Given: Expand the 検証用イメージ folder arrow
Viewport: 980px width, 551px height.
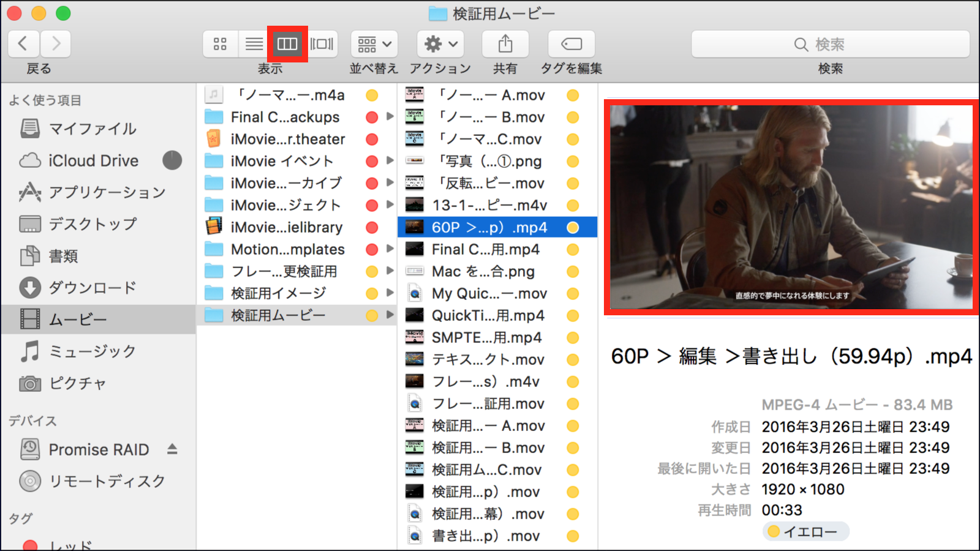Looking at the screenshot, I should 390,293.
